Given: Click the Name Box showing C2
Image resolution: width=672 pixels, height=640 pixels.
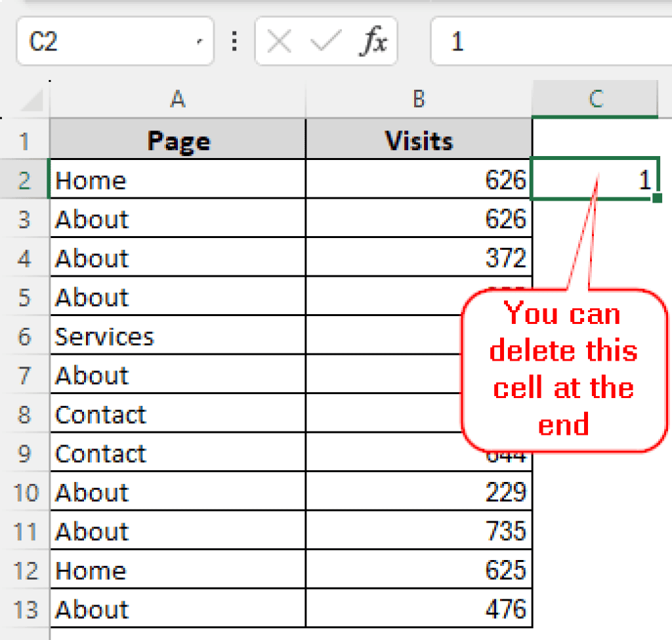Looking at the screenshot, I should 98,41.
